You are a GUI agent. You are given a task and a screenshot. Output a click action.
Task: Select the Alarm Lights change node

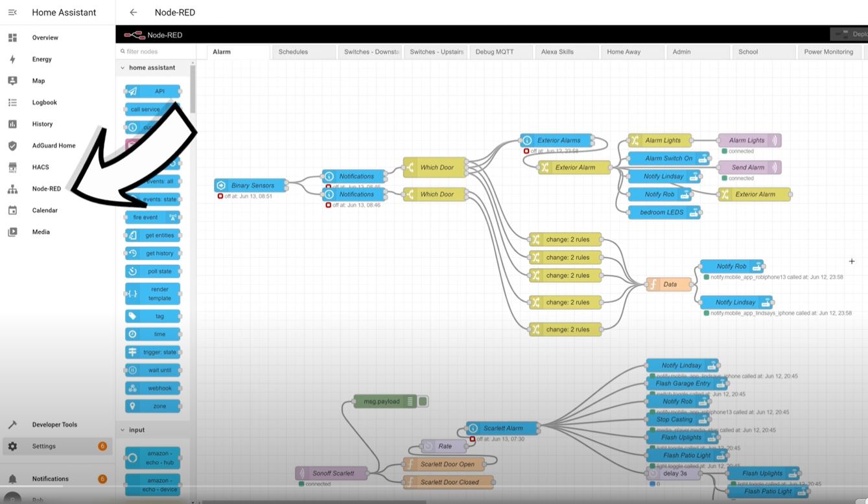(x=660, y=140)
